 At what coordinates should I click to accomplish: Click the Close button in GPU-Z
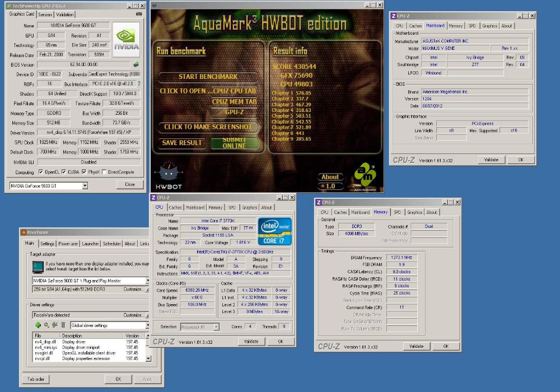130,184
